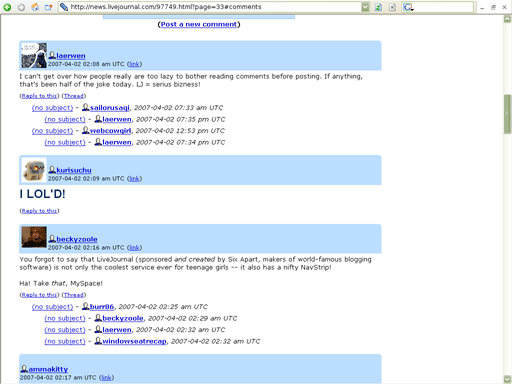Open (no subject) reply from beckyzoole at 02:29 am
The height and width of the screenshot is (384, 512).
pyautogui.click(x=65, y=318)
